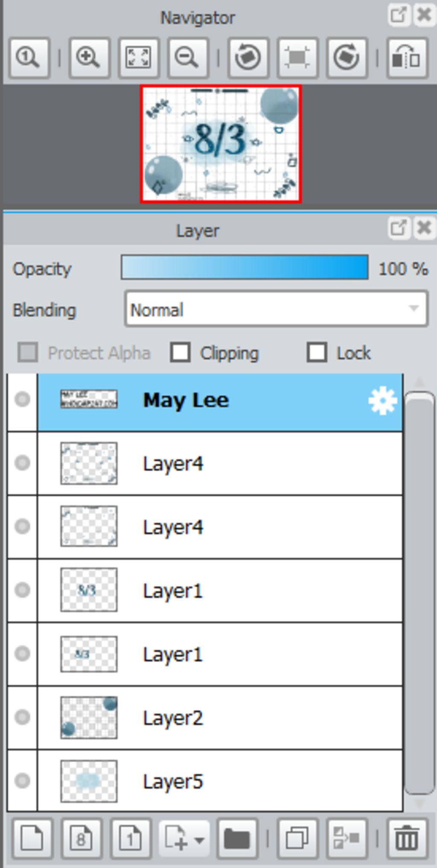Enable the Lock checkbox
This screenshot has height=868, width=437.
point(317,353)
